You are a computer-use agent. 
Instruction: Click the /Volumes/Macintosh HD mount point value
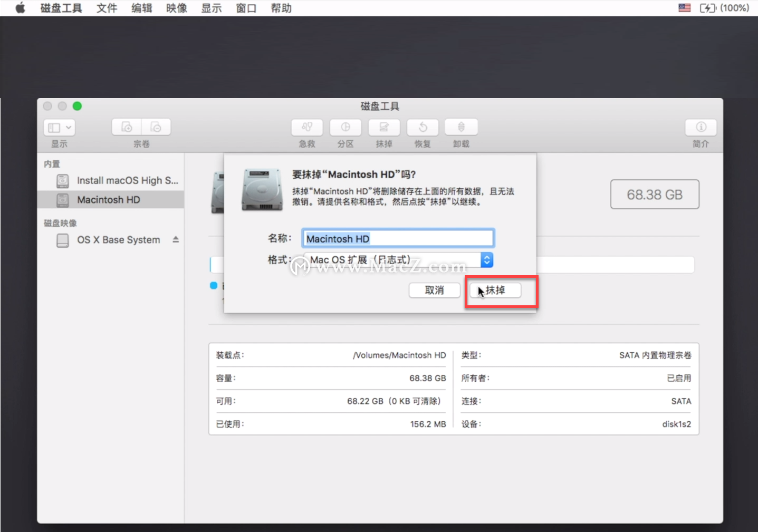pos(399,355)
